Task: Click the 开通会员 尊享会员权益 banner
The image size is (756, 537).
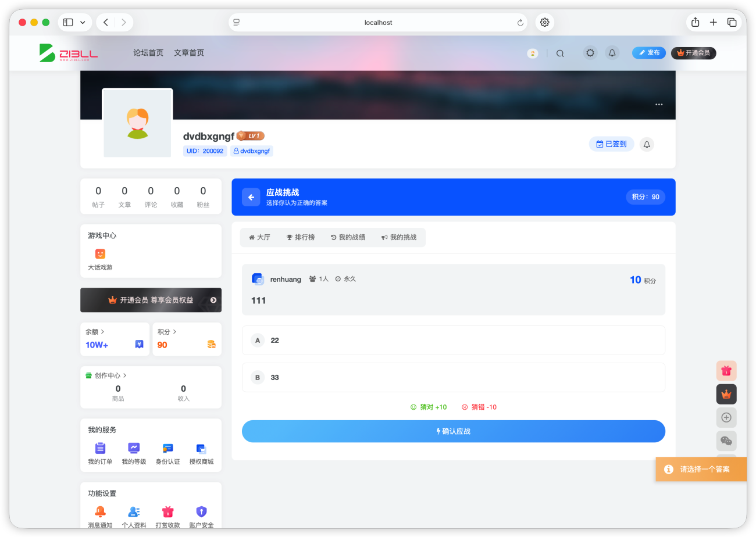Action: coord(151,300)
